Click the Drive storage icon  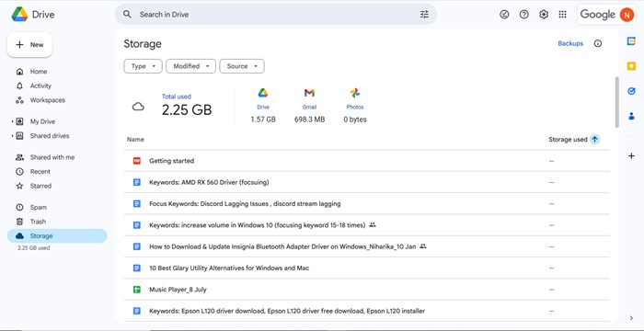click(263, 93)
